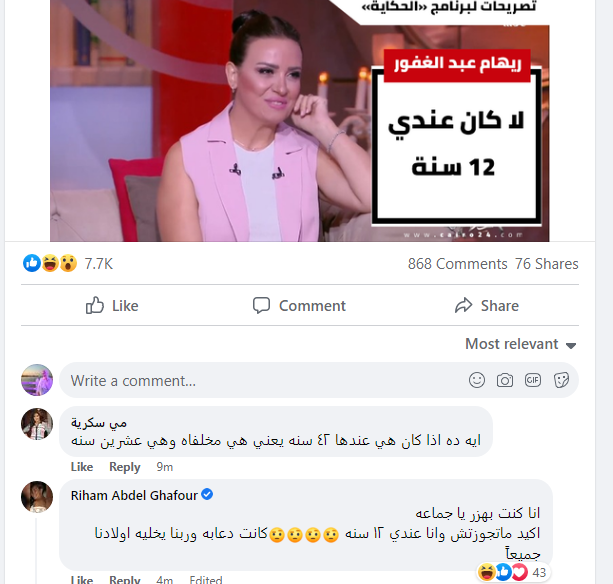613x584 pixels.
Task: Open the 868 Comments link
Action: 457,264
